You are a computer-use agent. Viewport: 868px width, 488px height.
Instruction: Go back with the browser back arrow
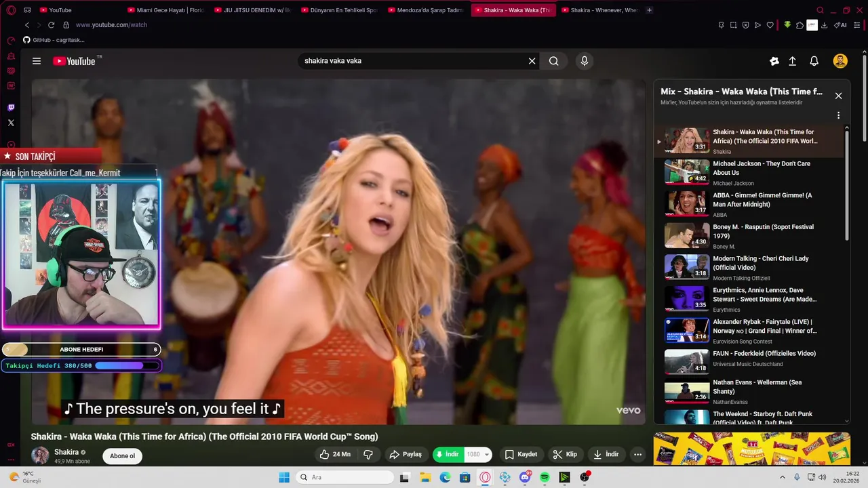[x=27, y=25]
